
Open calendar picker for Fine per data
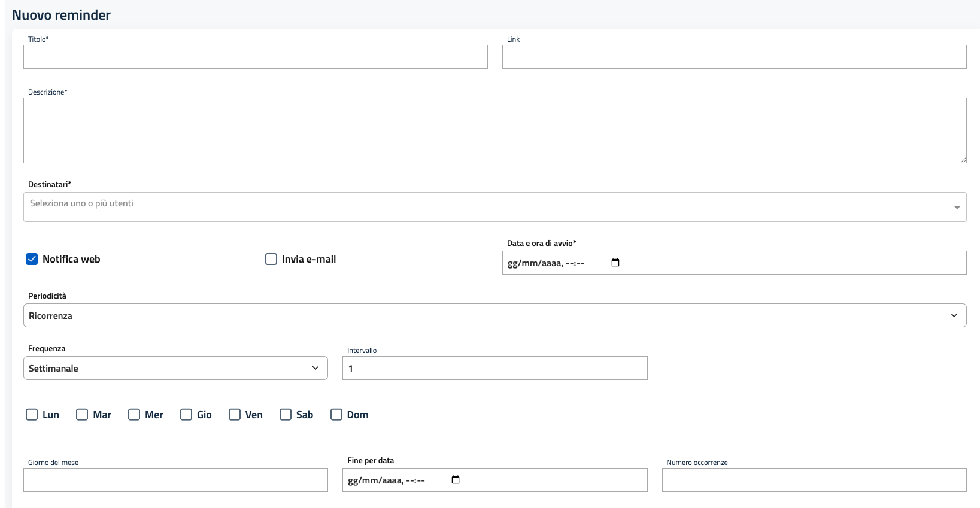pyautogui.click(x=455, y=480)
